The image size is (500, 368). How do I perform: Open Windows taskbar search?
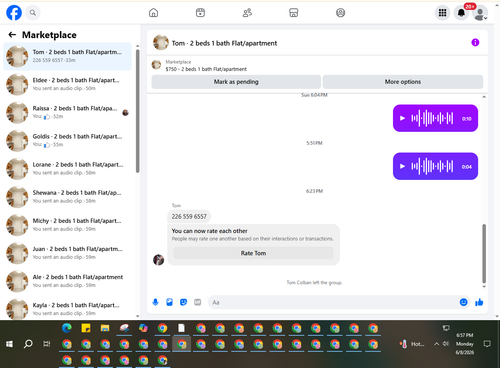pyautogui.click(x=28, y=344)
